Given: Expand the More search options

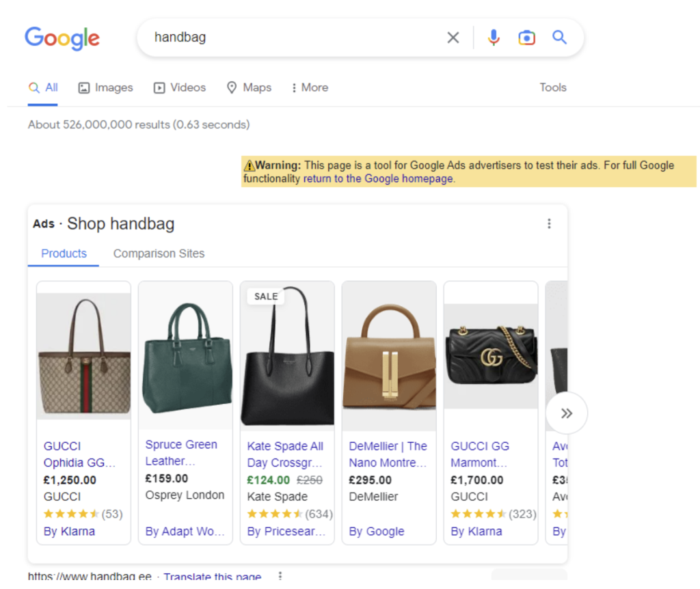Looking at the screenshot, I should pos(310,87).
